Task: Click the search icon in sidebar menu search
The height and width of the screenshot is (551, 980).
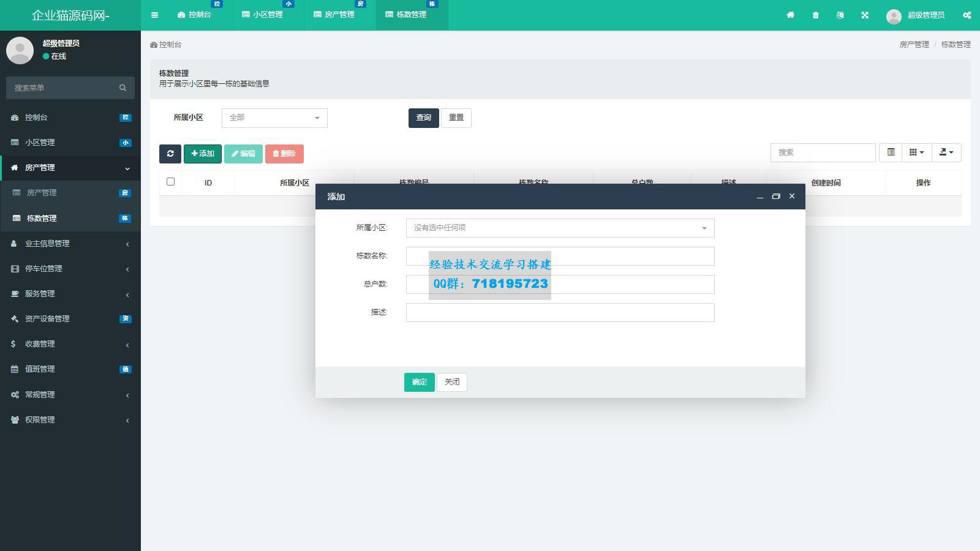Action: [123, 88]
